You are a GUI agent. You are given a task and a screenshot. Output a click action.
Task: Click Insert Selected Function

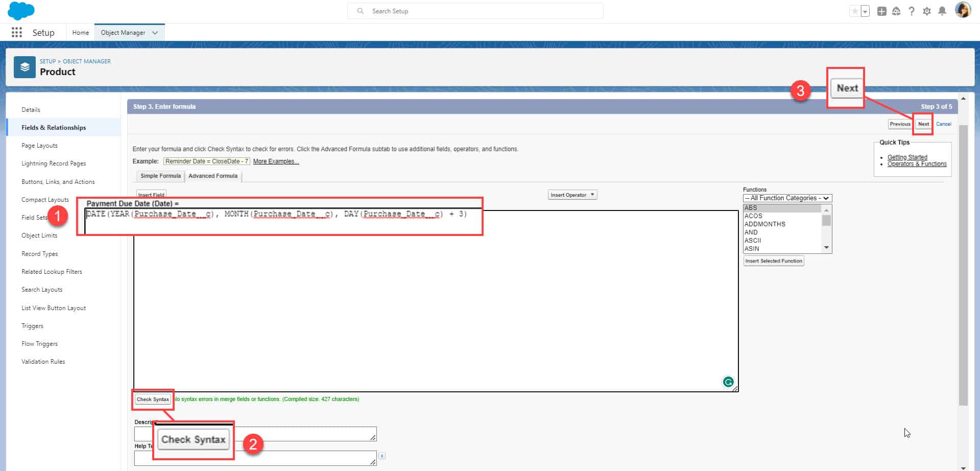pos(773,261)
